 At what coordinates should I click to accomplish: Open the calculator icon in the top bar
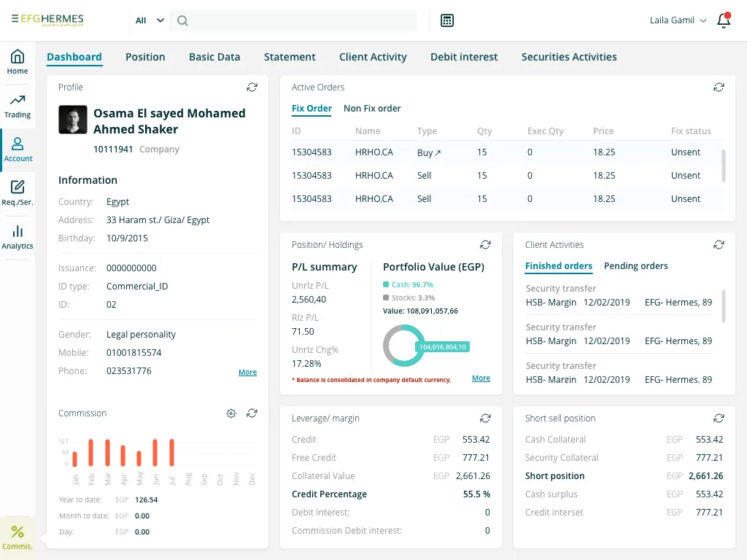(446, 20)
